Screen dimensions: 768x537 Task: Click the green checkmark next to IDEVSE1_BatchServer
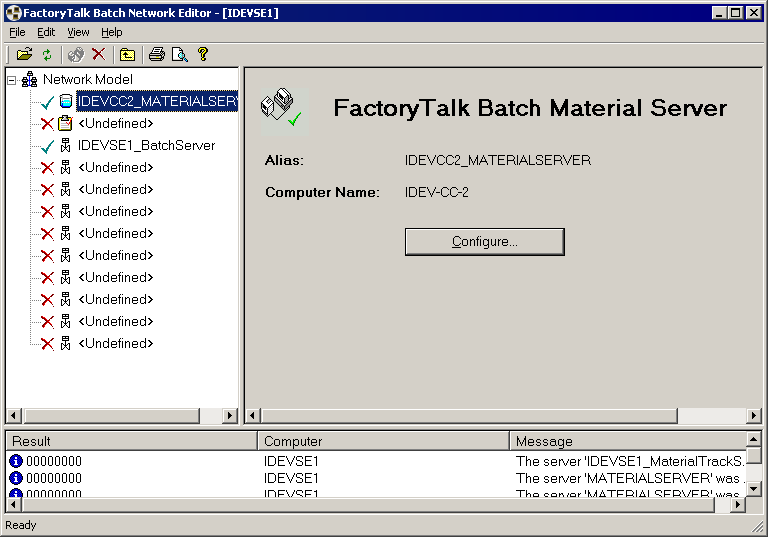(x=47, y=146)
